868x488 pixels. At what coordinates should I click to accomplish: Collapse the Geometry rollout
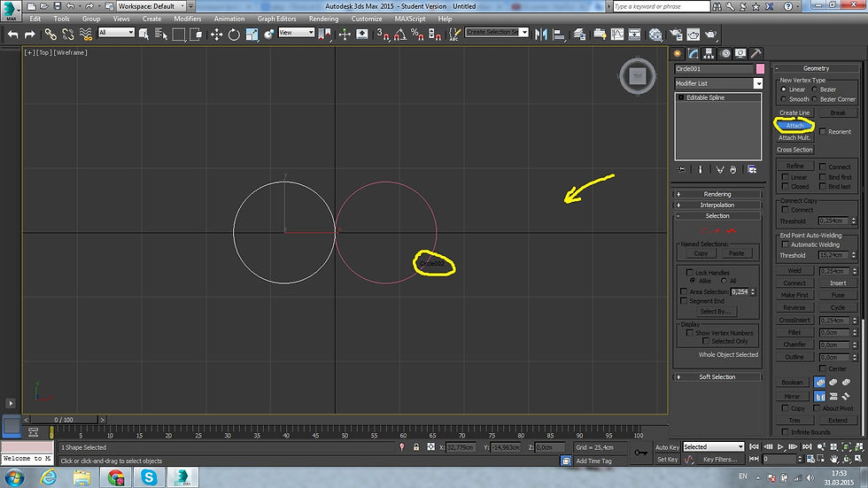[816, 68]
